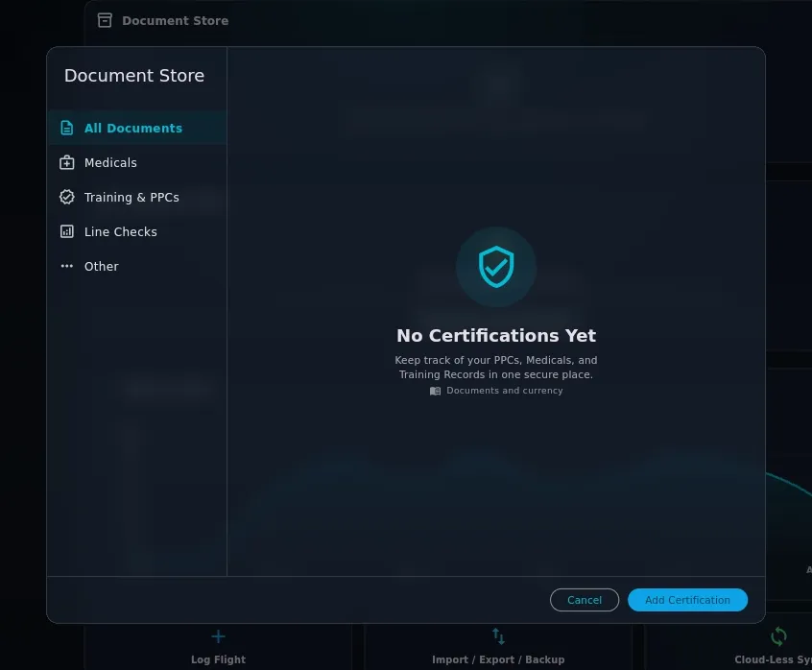Open the Medicals category

pos(136,162)
